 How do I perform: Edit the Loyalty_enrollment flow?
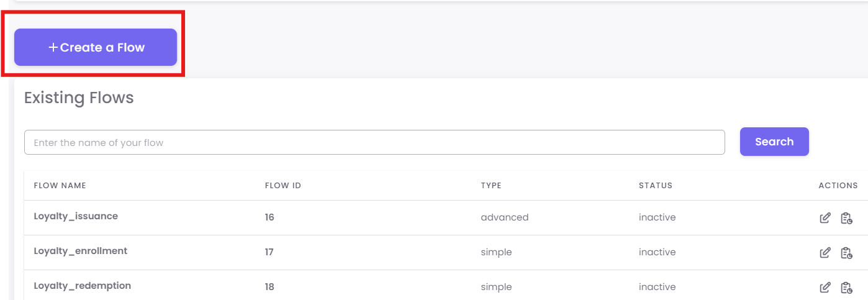(x=825, y=253)
